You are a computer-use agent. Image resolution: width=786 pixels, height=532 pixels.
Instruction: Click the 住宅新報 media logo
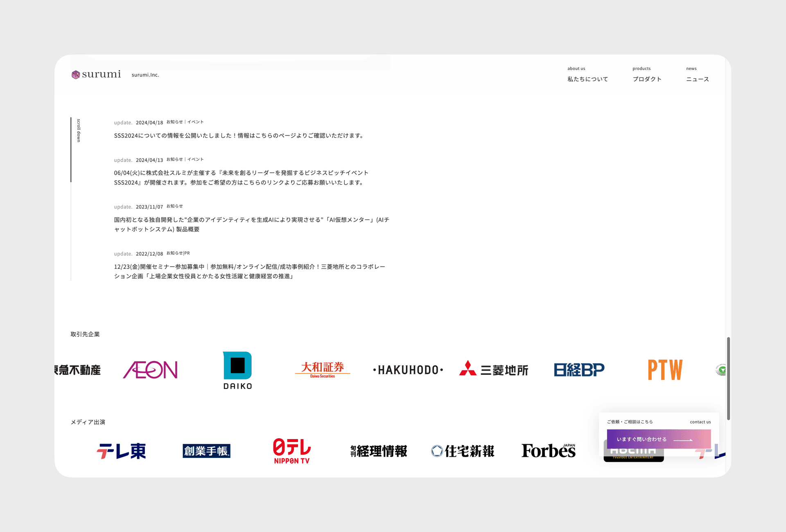463,451
